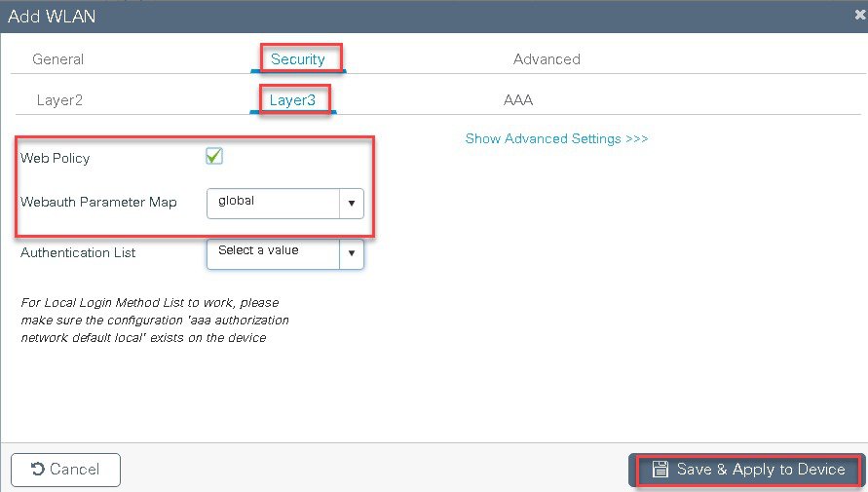Click the Authentication List label
Viewport: 868px width, 492px height.
pyautogui.click(x=78, y=253)
